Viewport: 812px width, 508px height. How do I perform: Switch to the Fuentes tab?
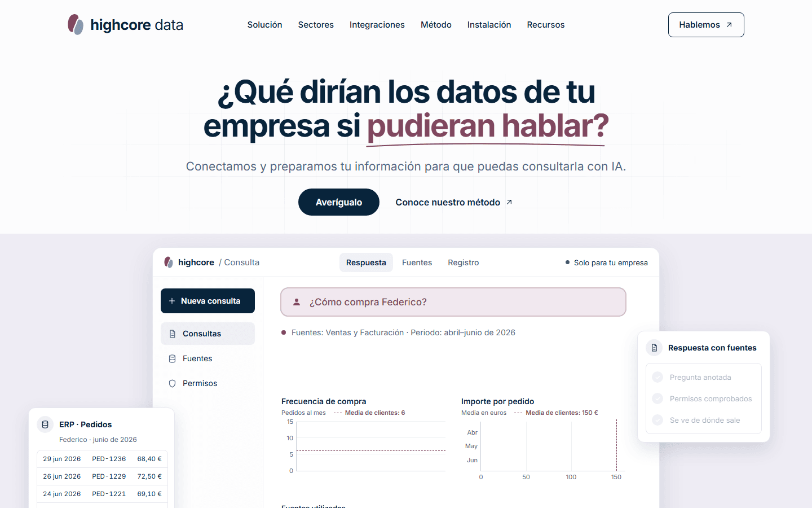coord(417,262)
